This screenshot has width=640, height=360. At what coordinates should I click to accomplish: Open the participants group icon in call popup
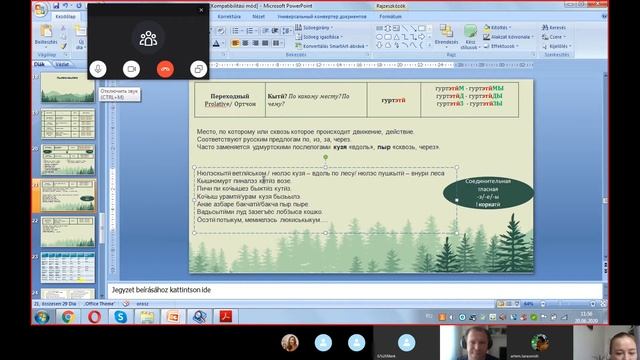coord(148,39)
